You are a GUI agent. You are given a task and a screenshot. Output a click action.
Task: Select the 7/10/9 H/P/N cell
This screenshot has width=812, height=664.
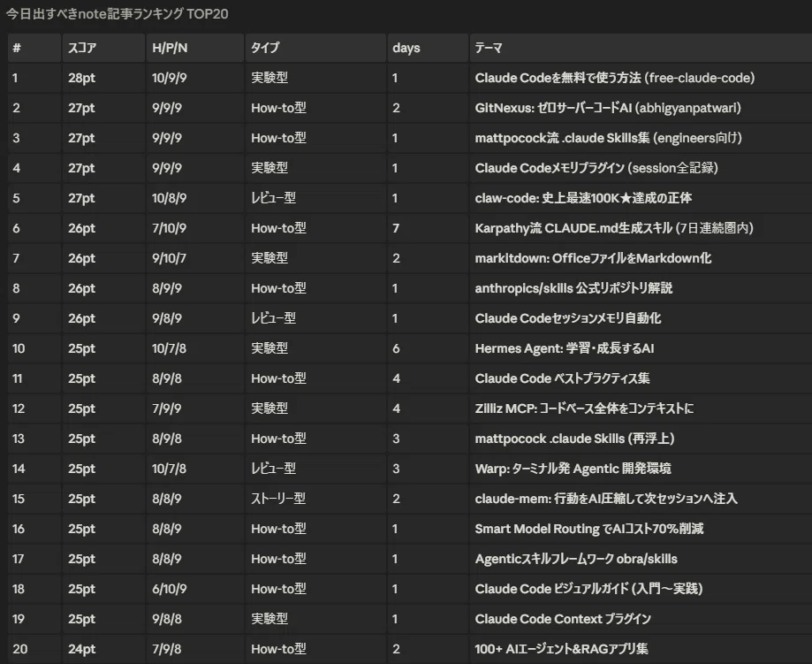coord(194,229)
